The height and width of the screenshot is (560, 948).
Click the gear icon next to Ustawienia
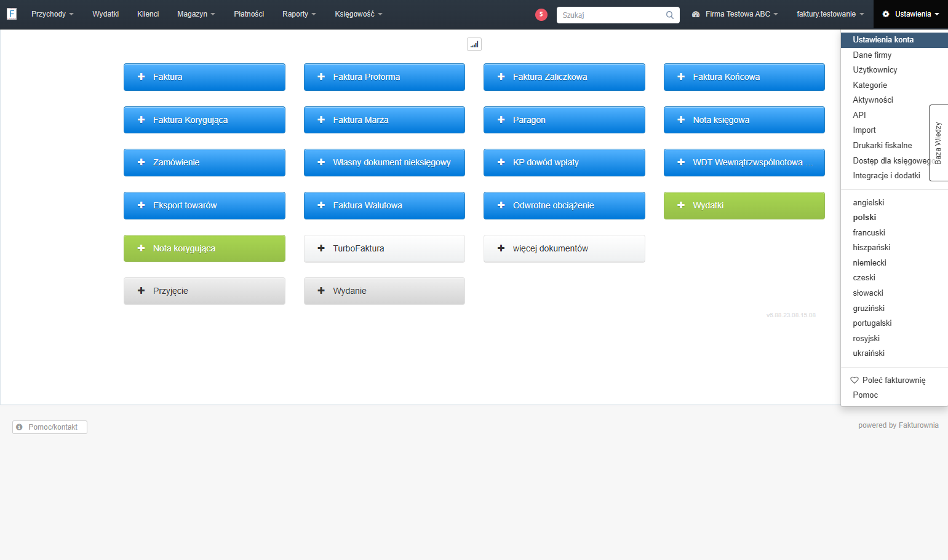[886, 14]
